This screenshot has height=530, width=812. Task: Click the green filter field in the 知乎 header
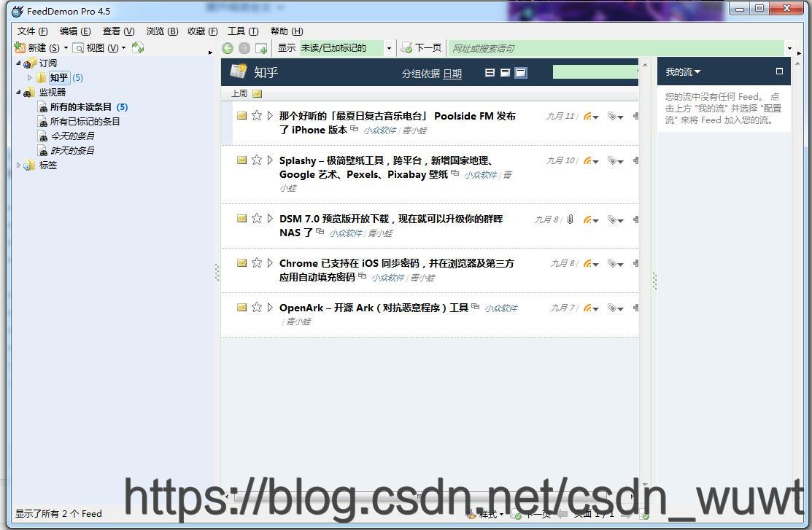(x=595, y=72)
